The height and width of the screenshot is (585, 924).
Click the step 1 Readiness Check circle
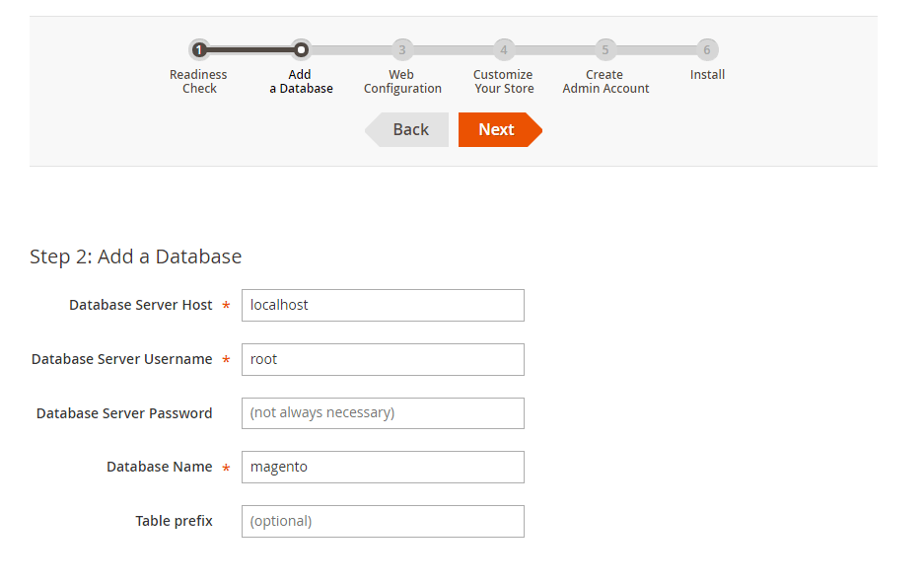click(x=199, y=49)
